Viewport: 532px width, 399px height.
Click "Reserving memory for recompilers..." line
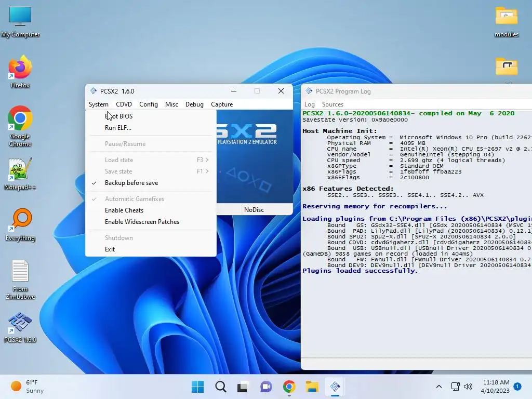(x=375, y=206)
